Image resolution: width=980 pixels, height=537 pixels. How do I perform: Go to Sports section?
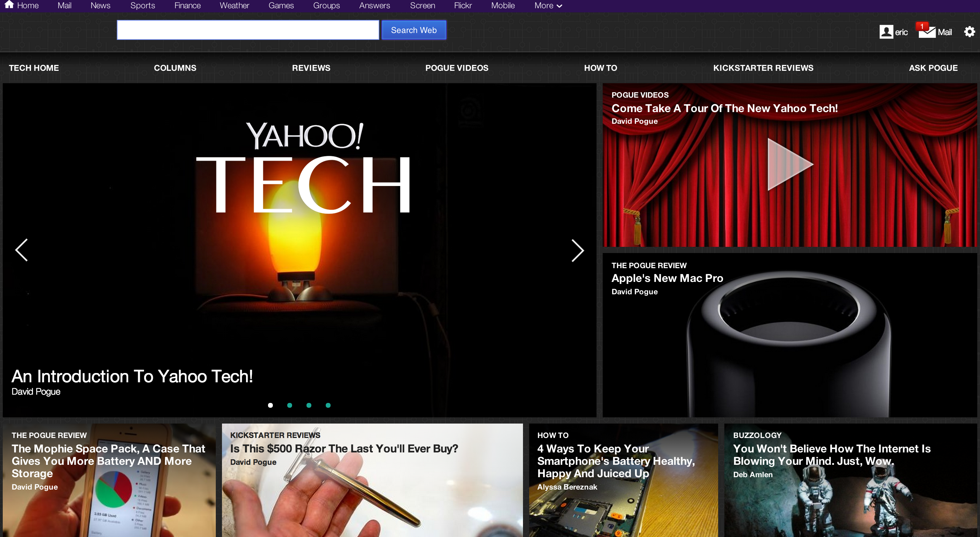pyautogui.click(x=143, y=6)
